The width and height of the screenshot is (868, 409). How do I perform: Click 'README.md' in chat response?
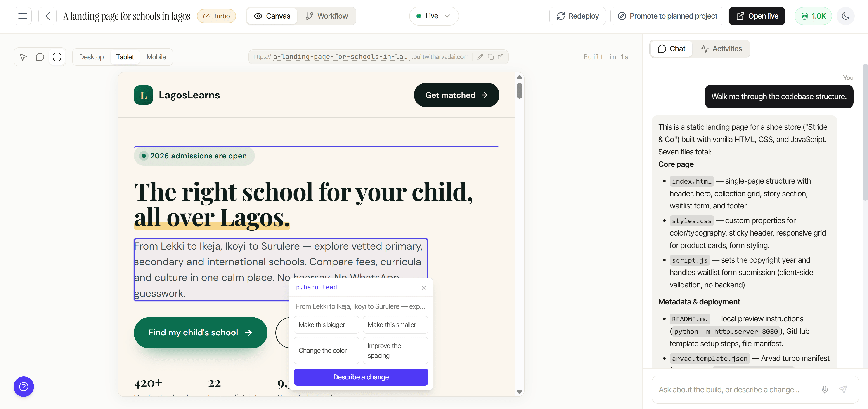[689, 319]
